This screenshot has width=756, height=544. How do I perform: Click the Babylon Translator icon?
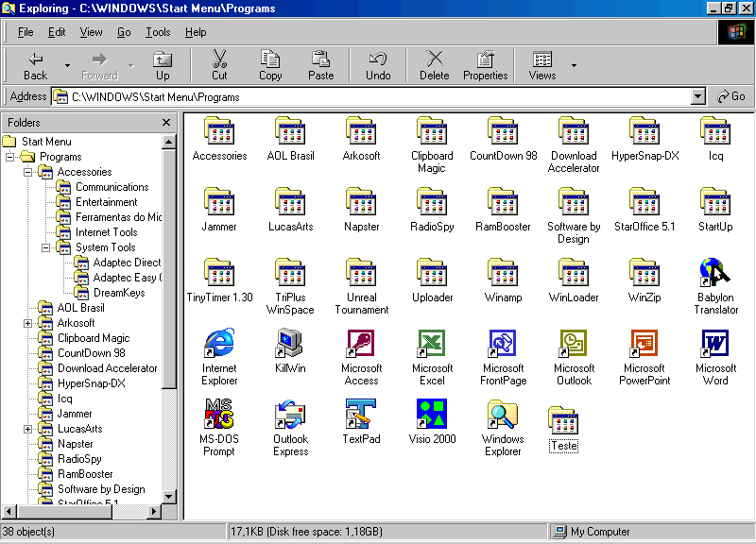pyautogui.click(x=715, y=273)
